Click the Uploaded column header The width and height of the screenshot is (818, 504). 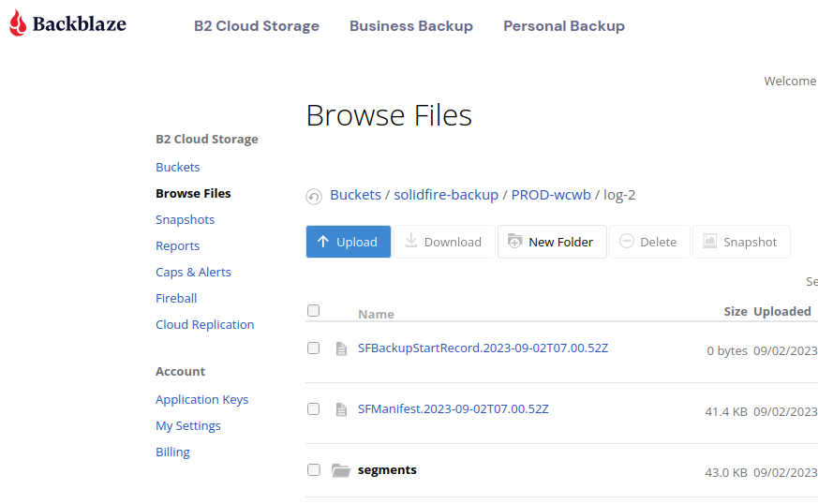(782, 311)
